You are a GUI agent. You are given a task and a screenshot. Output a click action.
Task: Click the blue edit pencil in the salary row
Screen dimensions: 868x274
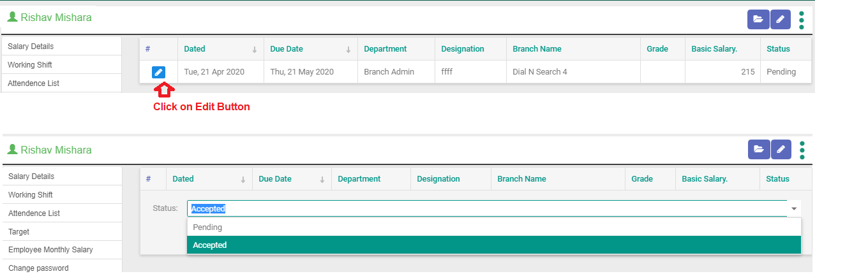point(158,72)
